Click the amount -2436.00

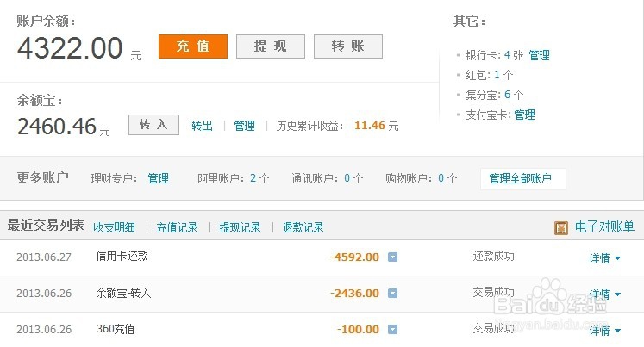355,294
